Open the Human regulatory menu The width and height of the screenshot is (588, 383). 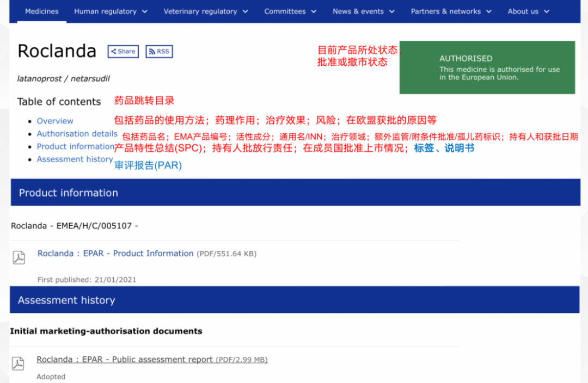click(x=105, y=11)
